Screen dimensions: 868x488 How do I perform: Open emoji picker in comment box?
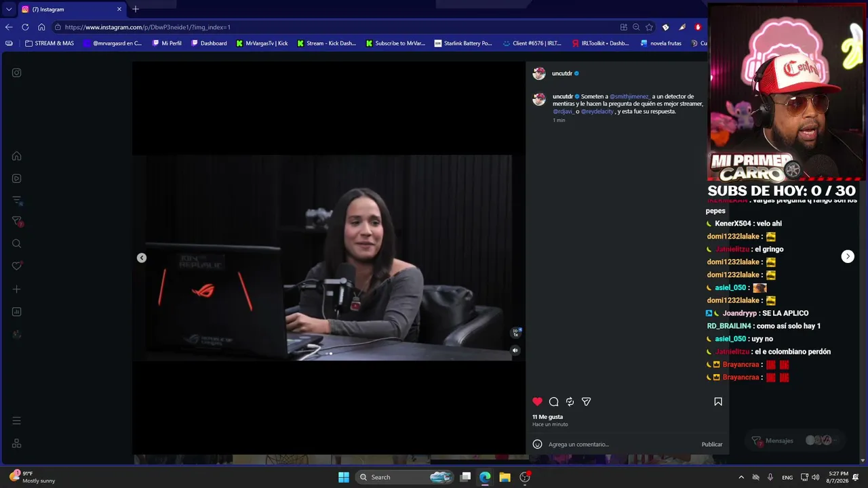[x=538, y=445]
